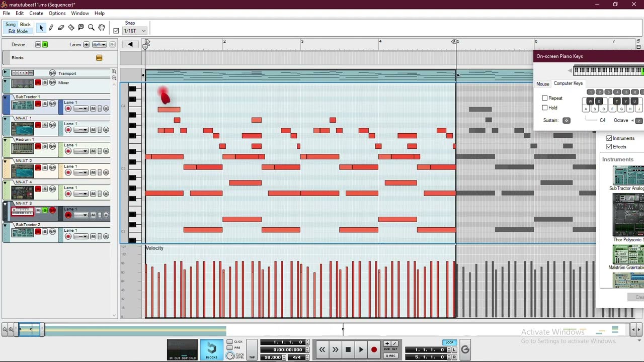The width and height of the screenshot is (644, 362).
Task: Open the Window menu
Action: (x=80, y=13)
